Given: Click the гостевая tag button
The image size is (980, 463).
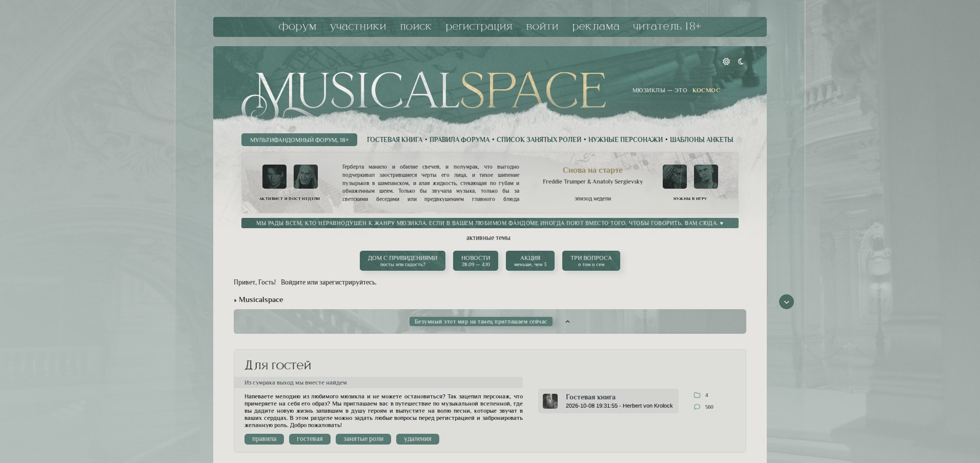Looking at the screenshot, I should [x=310, y=439].
